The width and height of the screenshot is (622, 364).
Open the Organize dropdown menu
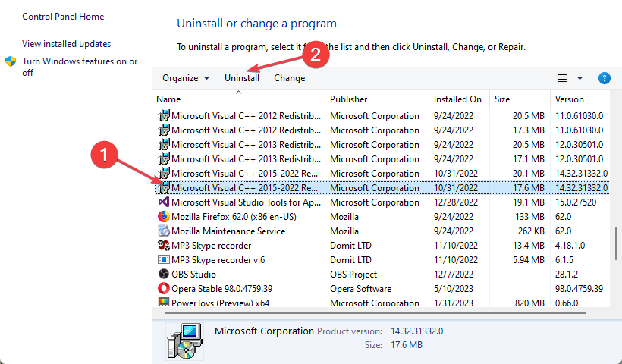[x=186, y=78]
